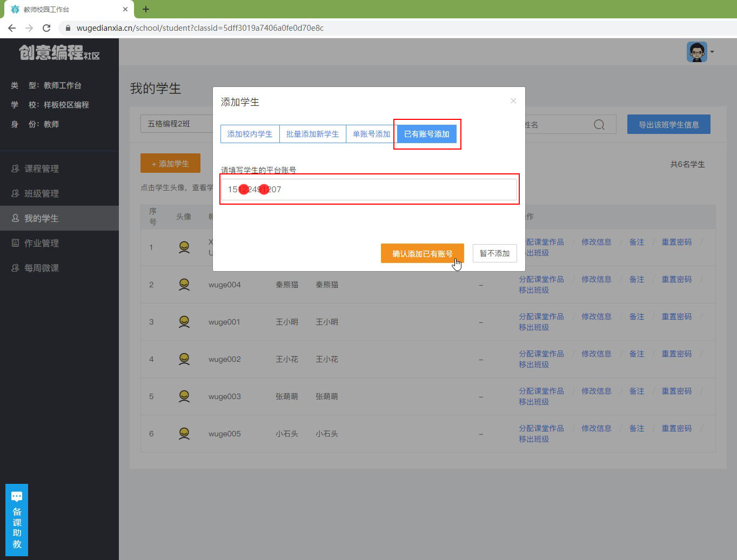This screenshot has height=560, width=737.
Task: Switch to 批量添加新学生 tab
Action: [312, 134]
